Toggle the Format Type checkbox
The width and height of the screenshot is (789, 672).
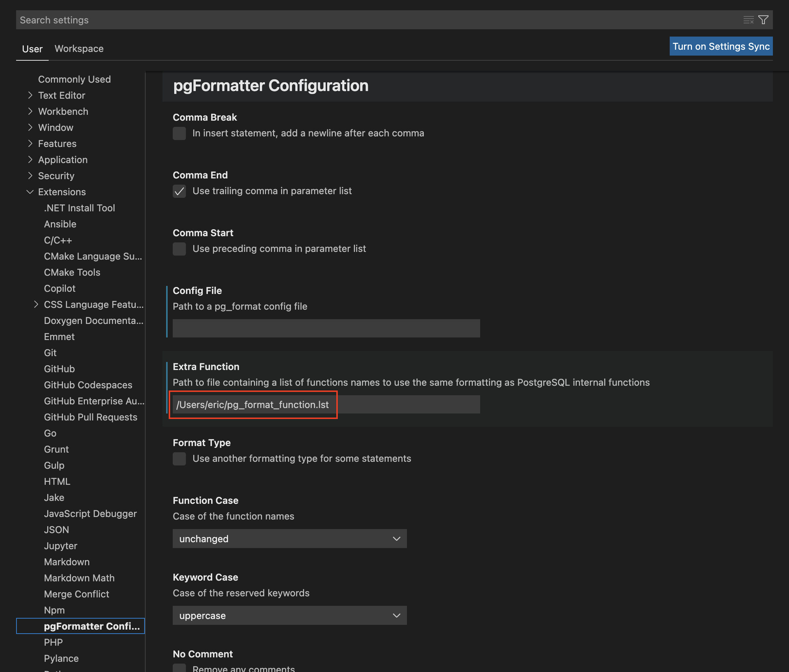coord(179,458)
